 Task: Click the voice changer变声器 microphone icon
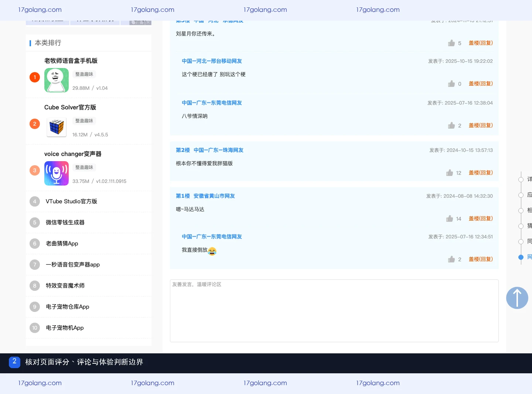point(57,173)
